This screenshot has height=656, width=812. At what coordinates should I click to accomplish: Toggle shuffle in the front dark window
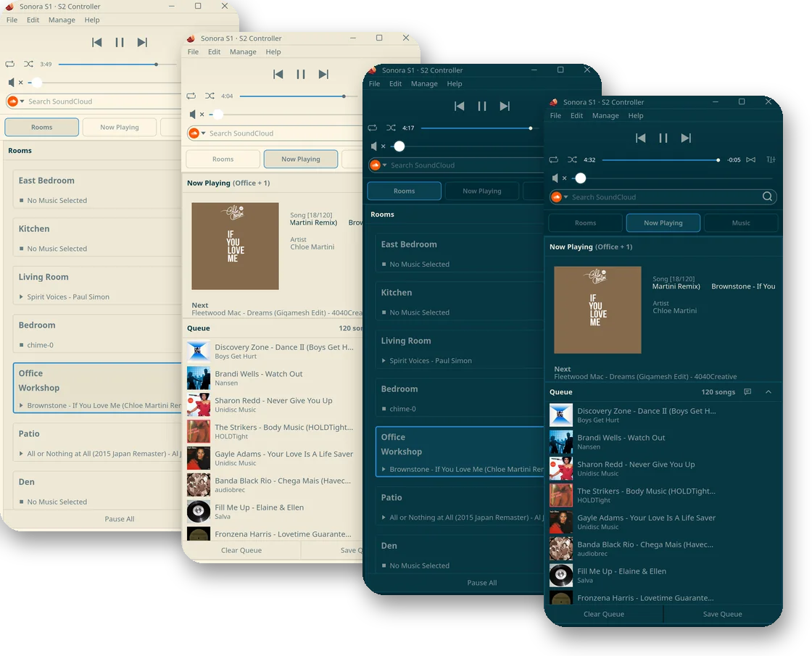tap(572, 159)
